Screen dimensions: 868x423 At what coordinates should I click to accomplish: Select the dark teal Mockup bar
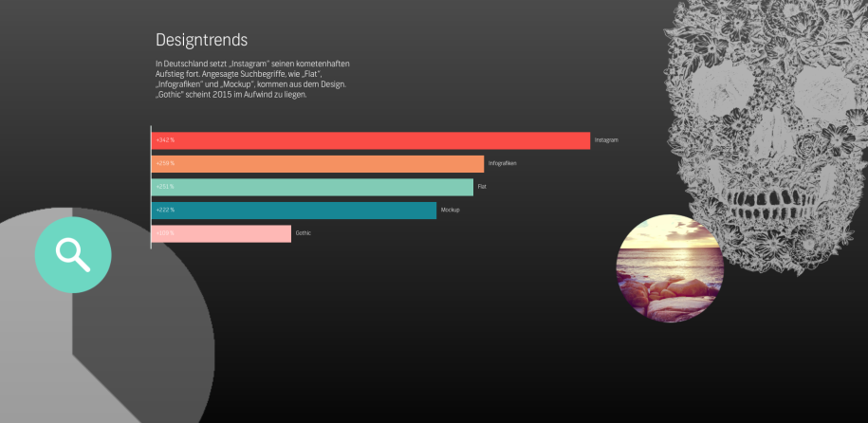click(x=294, y=211)
